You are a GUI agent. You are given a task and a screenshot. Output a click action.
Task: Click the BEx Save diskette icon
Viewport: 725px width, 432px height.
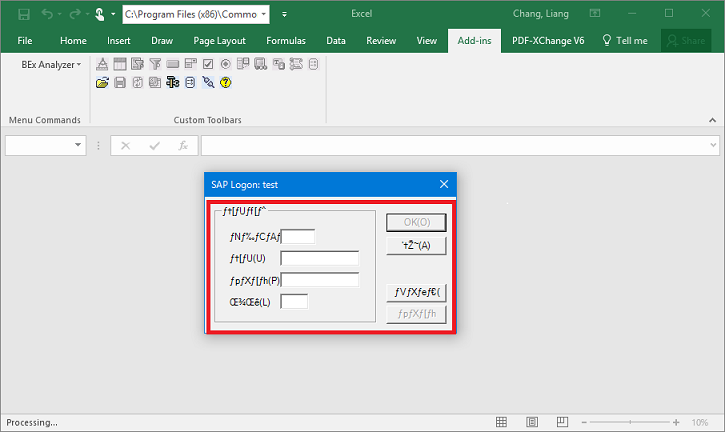coord(120,82)
